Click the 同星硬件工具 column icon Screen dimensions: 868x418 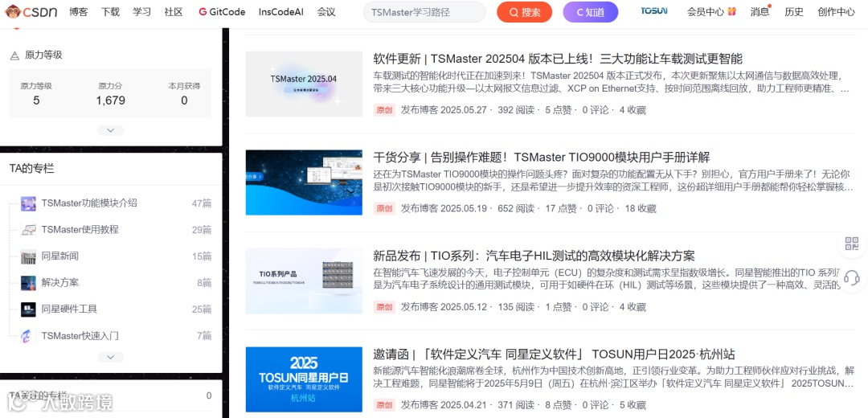[28, 309]
